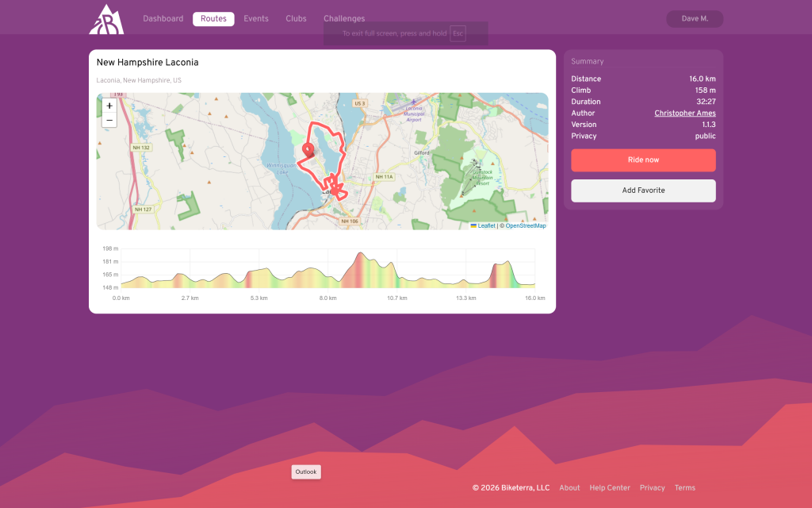Go to the Challenges page
The height and width of the screenshot is (508, 812).
point(344,19)
